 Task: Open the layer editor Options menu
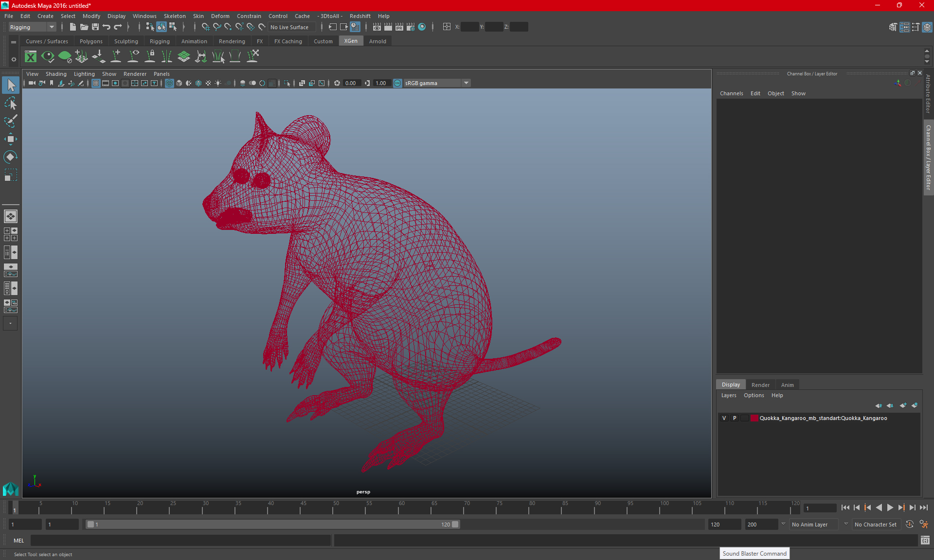[x=754, y=395]
